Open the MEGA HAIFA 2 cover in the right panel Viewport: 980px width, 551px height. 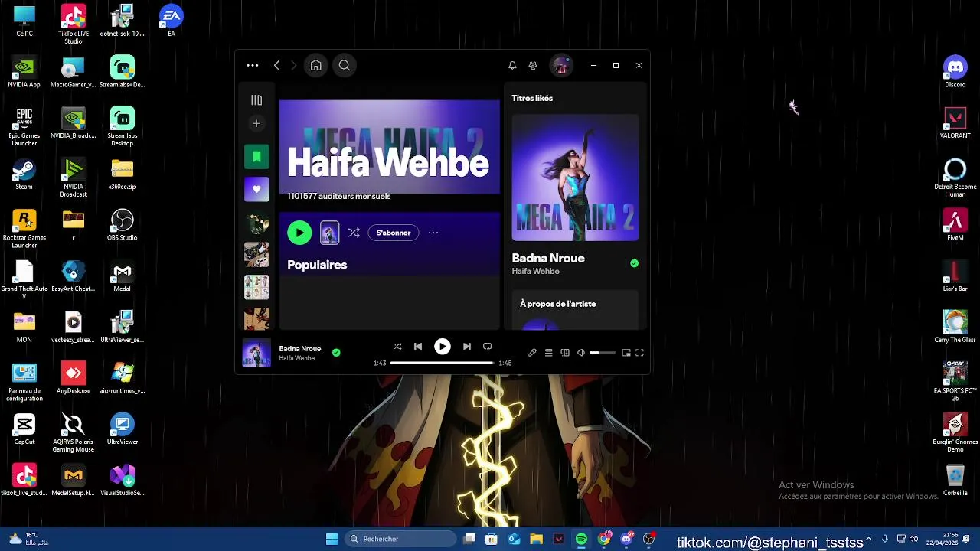(x=575, y=178)
